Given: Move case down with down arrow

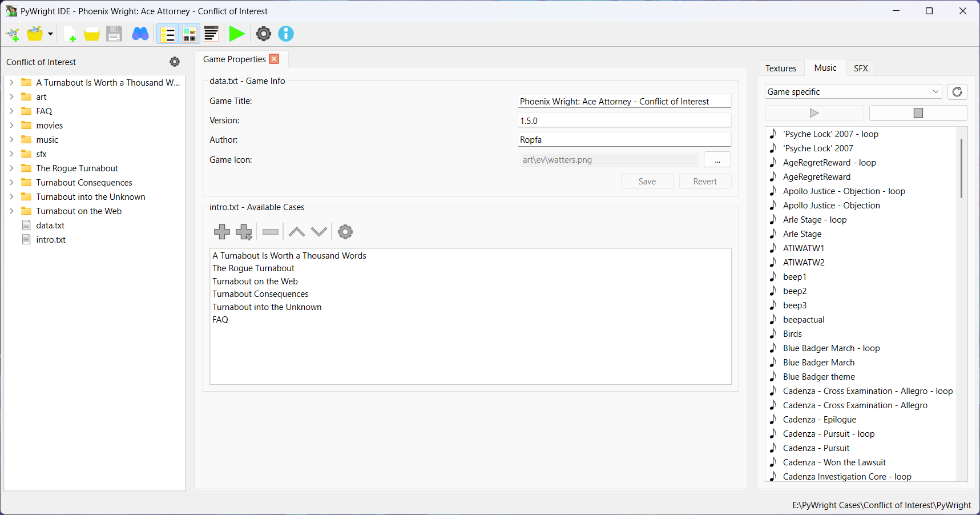Looking at the screenshot, I should 319,232.
